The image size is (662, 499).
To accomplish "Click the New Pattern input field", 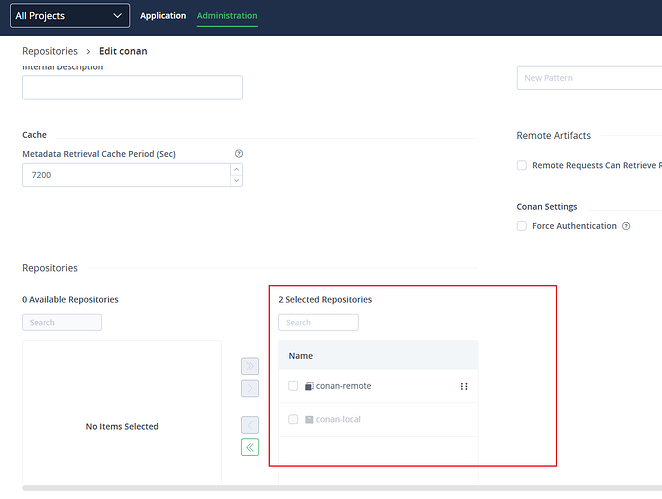I will (x=588, y=78).
